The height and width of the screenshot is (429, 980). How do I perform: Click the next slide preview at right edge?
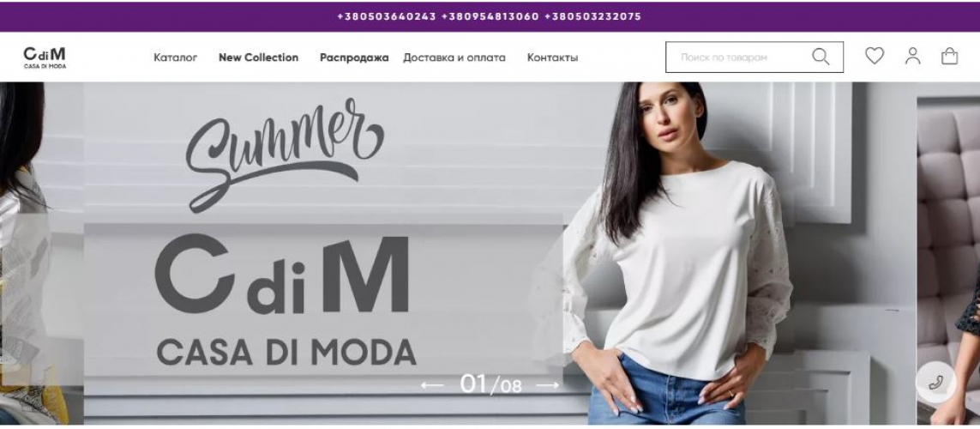click(948, 253)
